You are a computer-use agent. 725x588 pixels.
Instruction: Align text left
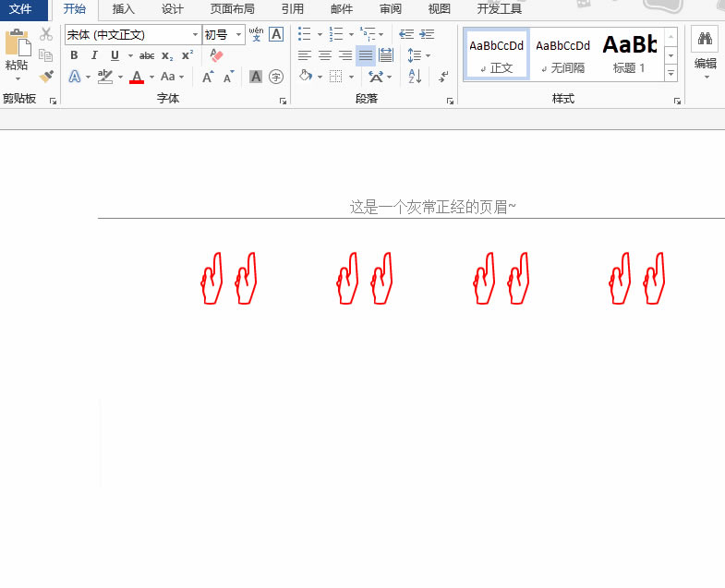[304, 55]
